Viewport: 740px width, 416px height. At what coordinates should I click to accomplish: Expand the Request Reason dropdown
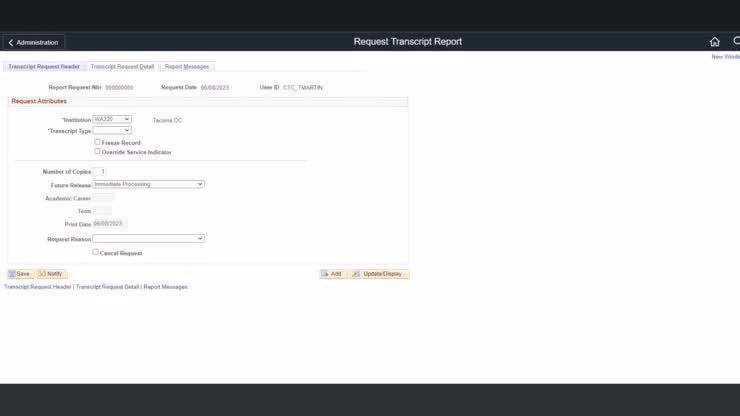(x=148, y=238)
